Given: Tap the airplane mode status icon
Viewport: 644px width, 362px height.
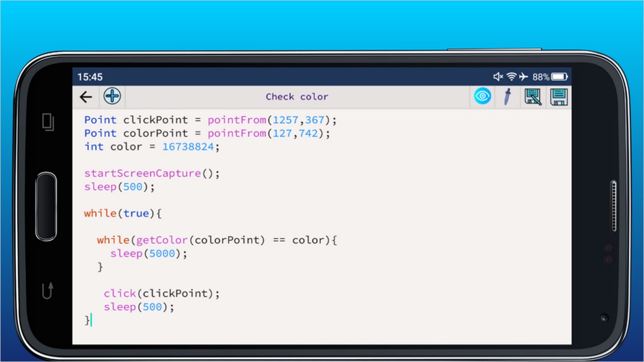Looking at the screenshot, I should 524,77.
